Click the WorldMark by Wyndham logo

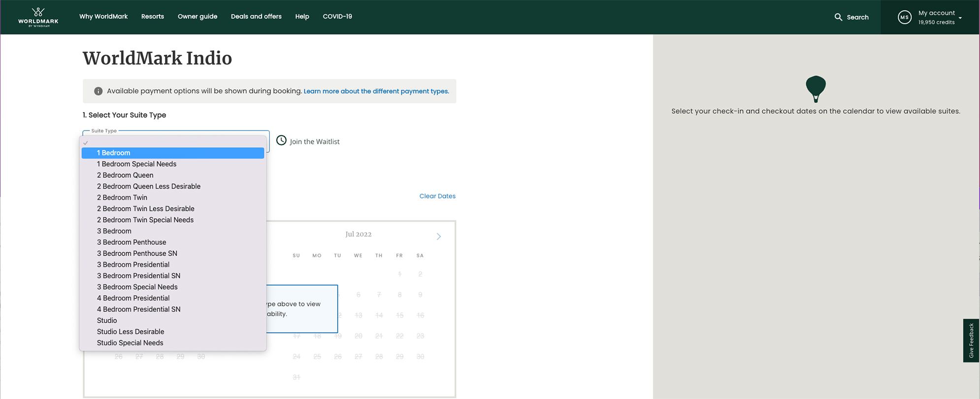[38, 17]
